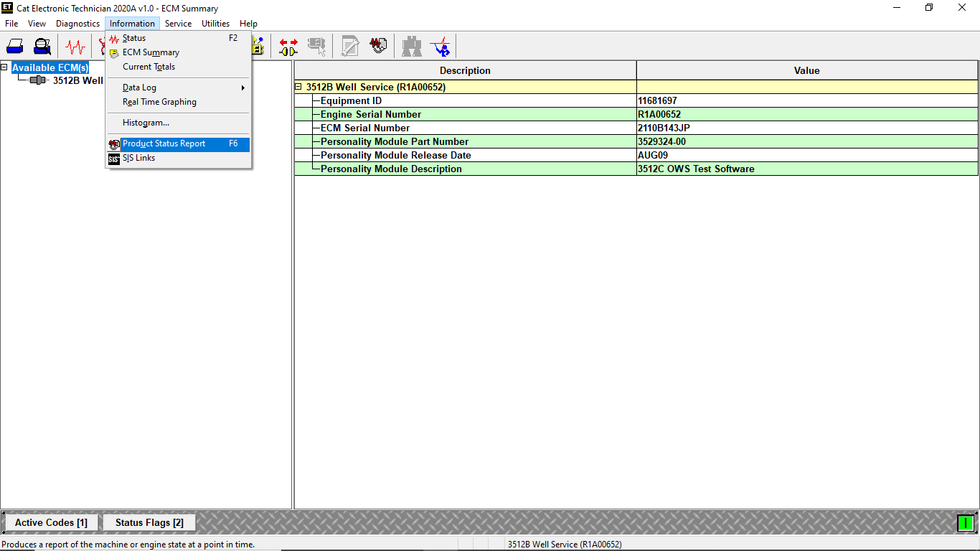This screenshot has height=551, width=980.
Task: Click the Product Status Report menu icon
Action: 114,143
